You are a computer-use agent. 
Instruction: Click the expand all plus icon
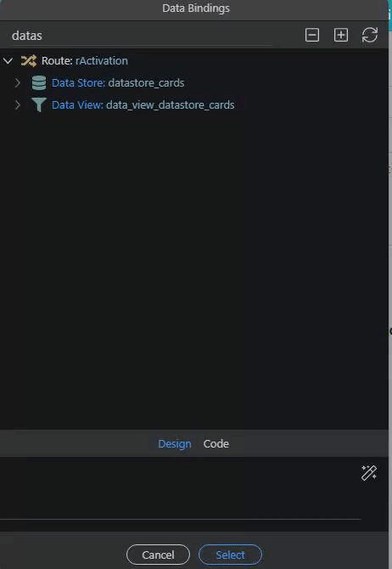[341, 35]
